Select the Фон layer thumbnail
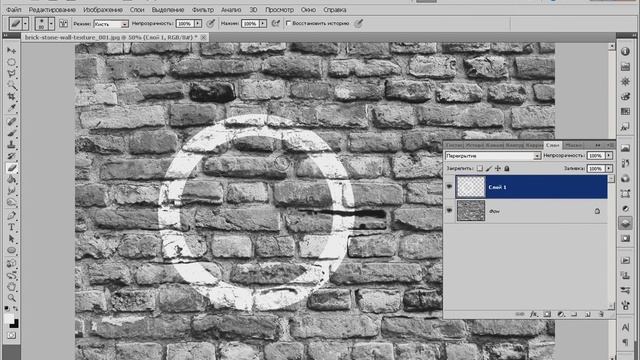 pos(471,211)
